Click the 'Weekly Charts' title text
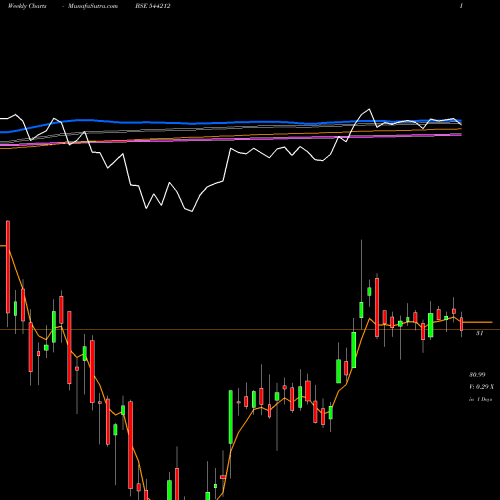The width and height of the screenshot is (500, 500). coord(27,6)
